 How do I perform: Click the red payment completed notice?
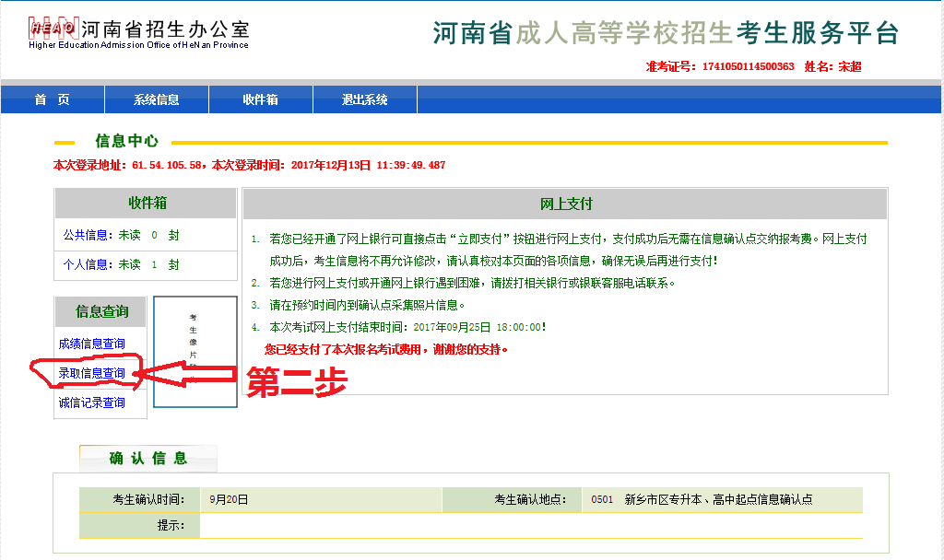coord(386,350)
